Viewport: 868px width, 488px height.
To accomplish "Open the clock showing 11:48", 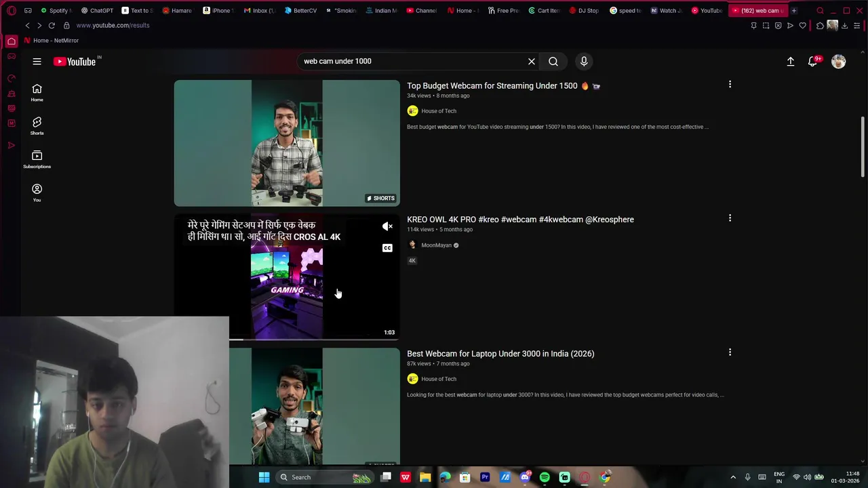I will (x=845, y=477).
